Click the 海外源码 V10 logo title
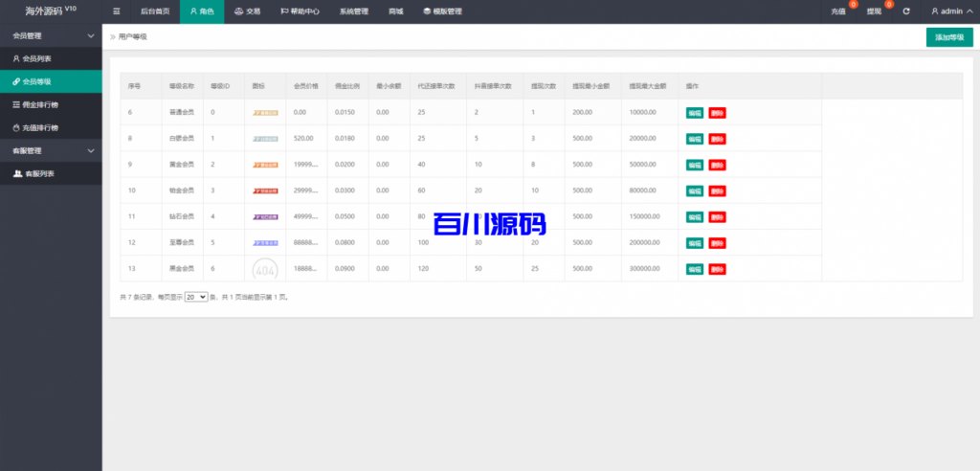This screenshot has width=980, height=471. click(x=51, y=11)
